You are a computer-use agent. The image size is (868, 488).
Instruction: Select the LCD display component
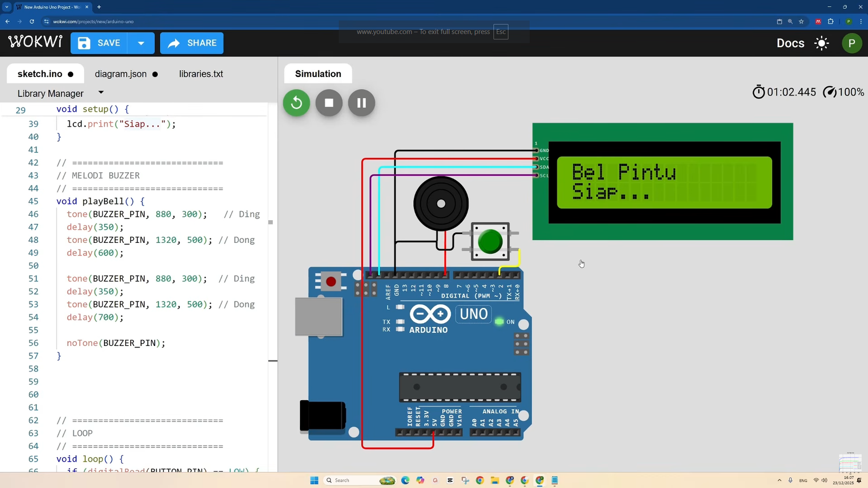(x=662, y=182)
